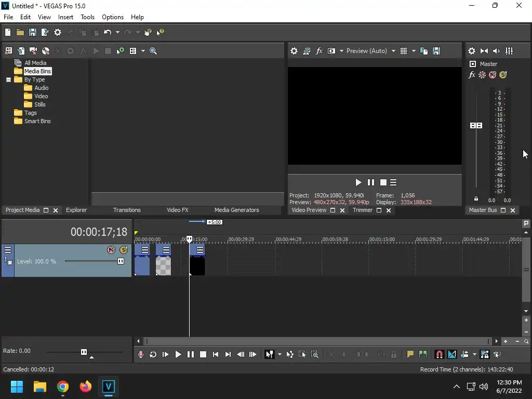Open the Insert menu
Screen dimensions: 532x399
65,17
